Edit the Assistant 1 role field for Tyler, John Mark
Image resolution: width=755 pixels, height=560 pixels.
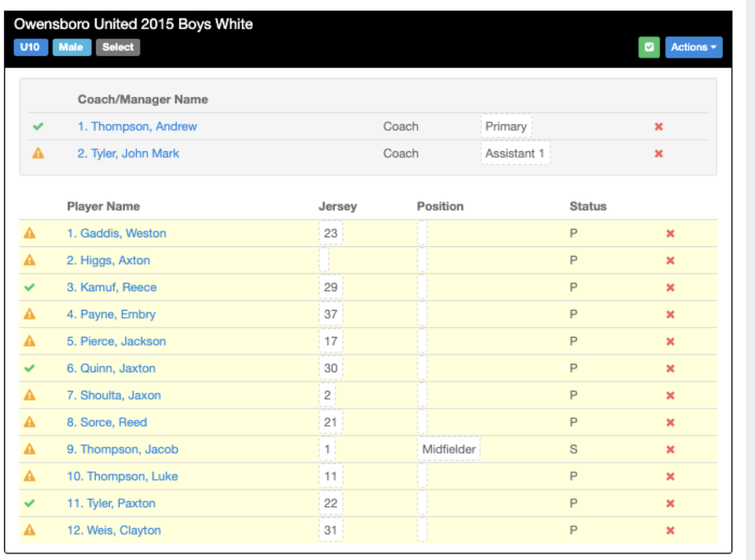[x=515, y=154]
